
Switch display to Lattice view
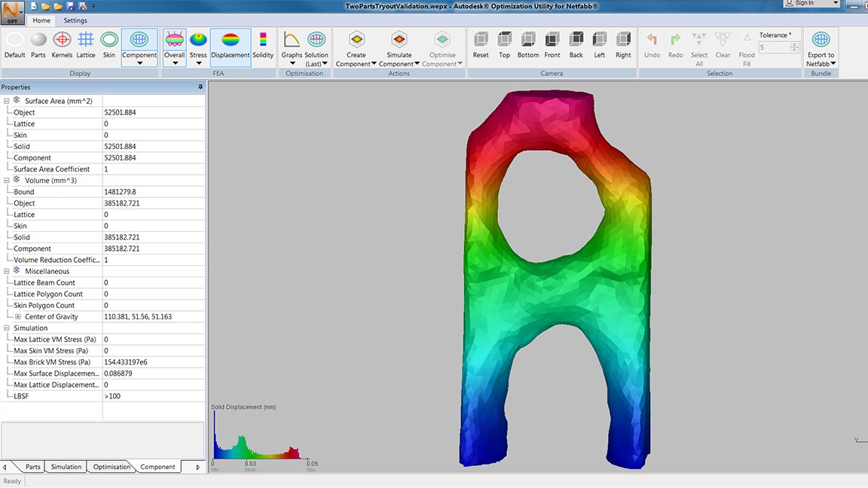85,45
